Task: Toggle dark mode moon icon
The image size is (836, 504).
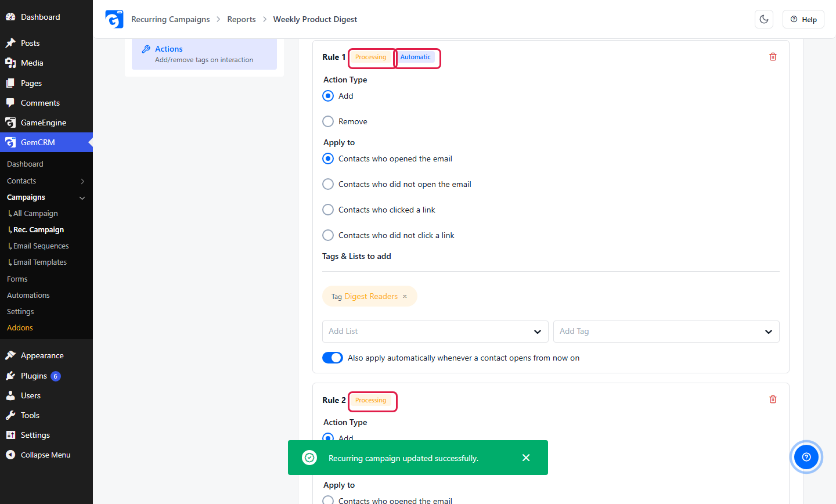Action: [x=764, y=19]
